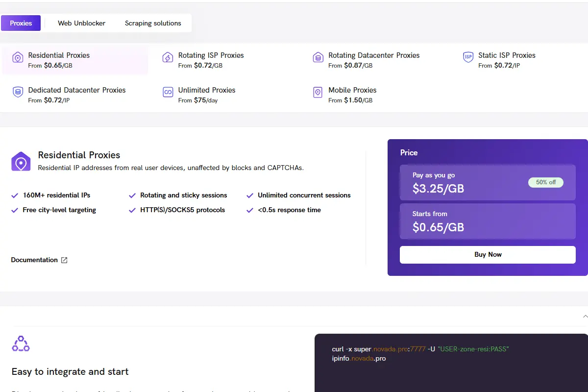Viewport: 588px width, 392px height.
Task: Click the Residential Proxies location-pin icon
Action: point(18,57)
